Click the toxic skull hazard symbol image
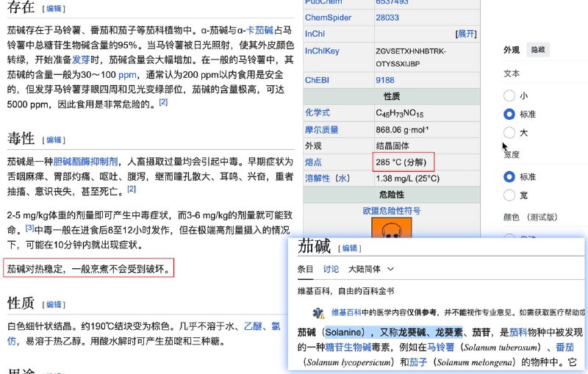The width and height of the screenshot is (588, 374). click(x=392, y=228)
